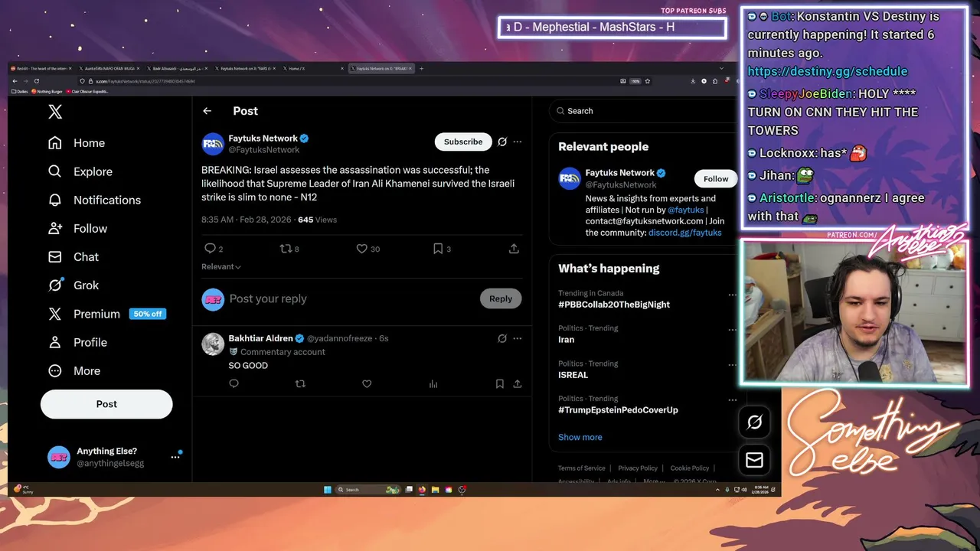The height and width of the screenshot is (551, 980).
Task: Click the gray Reply button
Action: pos(501,298)
